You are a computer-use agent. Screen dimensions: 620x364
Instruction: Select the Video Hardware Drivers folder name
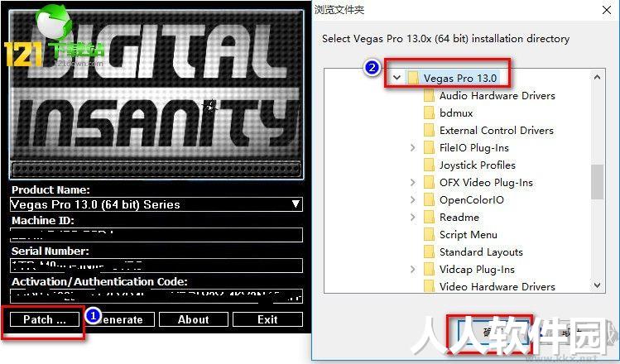pyautogui.click(x=497, y=287)
